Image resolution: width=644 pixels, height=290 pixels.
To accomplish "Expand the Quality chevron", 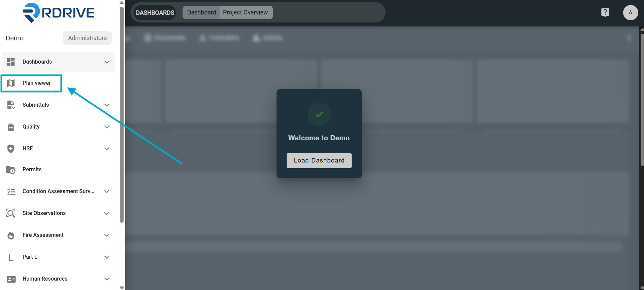I will 107,127.
